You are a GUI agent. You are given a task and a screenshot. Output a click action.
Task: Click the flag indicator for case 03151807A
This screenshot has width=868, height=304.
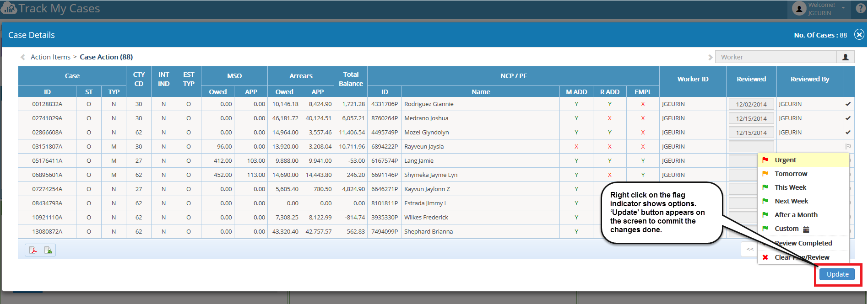coord(848,147)
